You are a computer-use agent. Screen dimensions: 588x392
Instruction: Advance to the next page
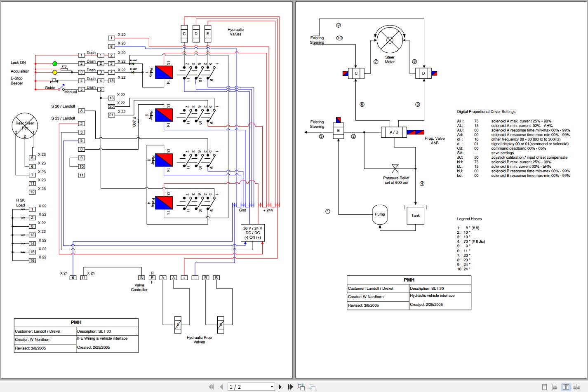280,387
